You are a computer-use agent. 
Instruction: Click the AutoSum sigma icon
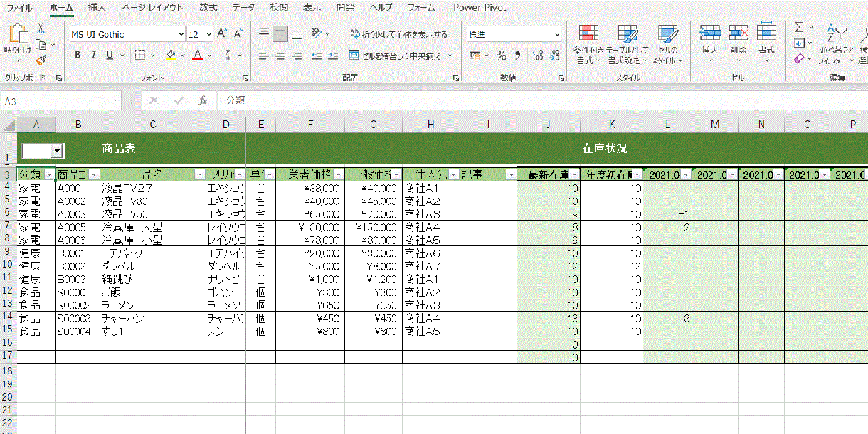pyautogui.click(x=800, y=28)
